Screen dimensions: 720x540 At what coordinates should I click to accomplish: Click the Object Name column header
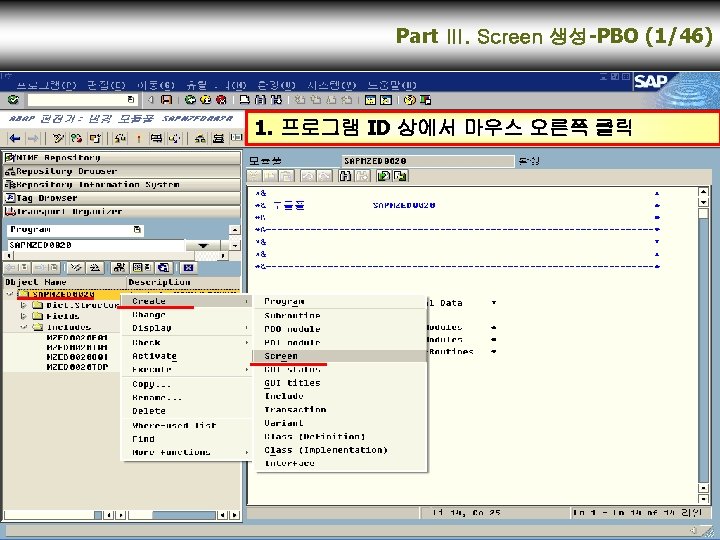pos(65,282)
